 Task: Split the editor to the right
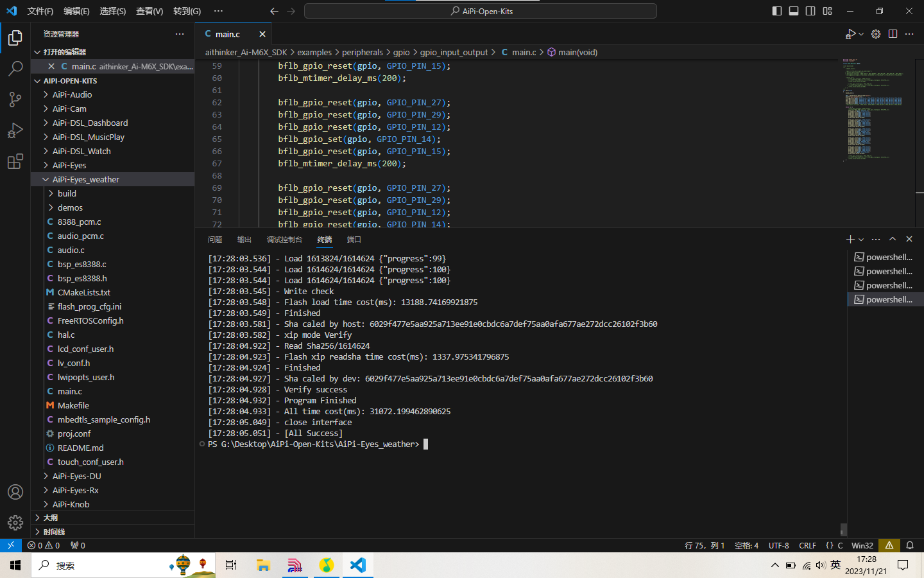[893, 34]
